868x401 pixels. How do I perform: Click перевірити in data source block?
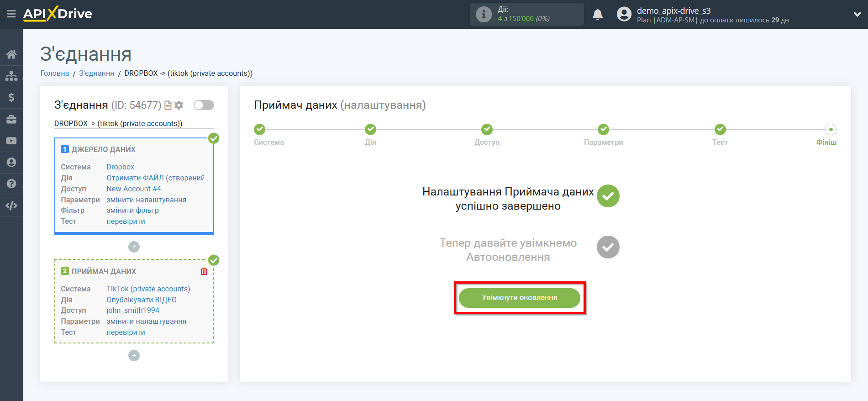click(x=126, y=222)
